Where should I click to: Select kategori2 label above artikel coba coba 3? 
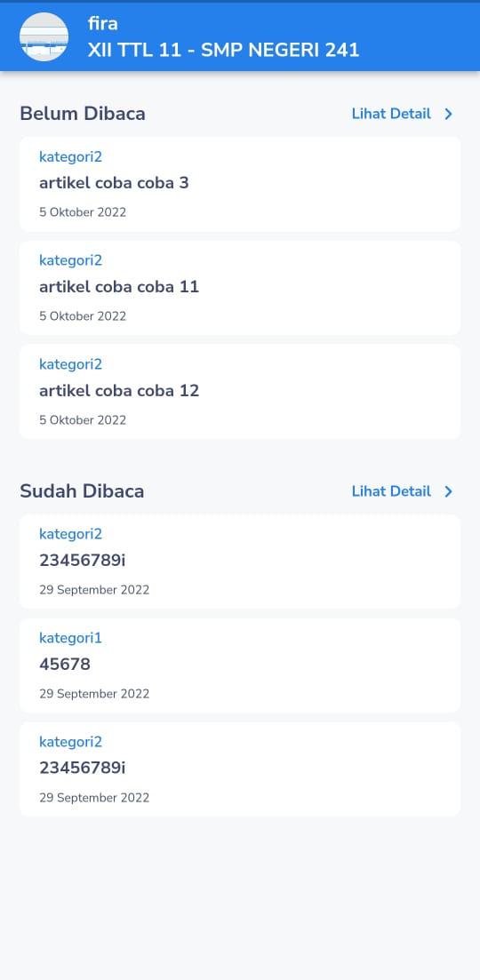[70, 157]
